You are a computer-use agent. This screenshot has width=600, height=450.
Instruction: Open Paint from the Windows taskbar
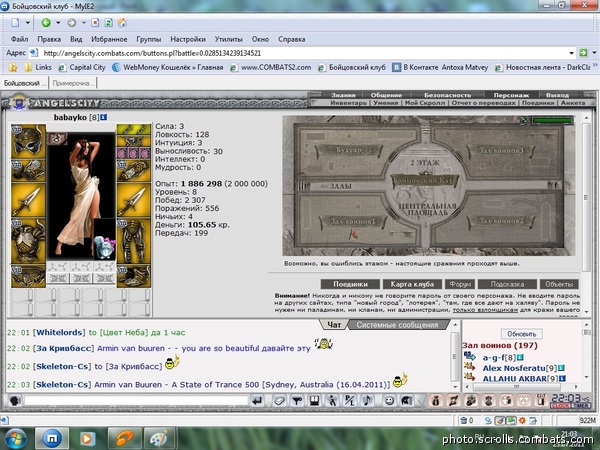158,439
